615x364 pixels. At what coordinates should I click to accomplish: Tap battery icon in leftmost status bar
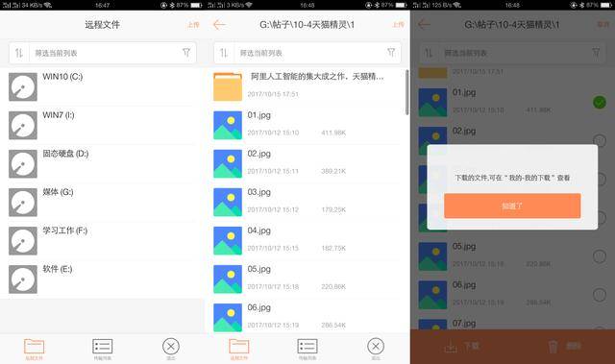click(196, 5)
